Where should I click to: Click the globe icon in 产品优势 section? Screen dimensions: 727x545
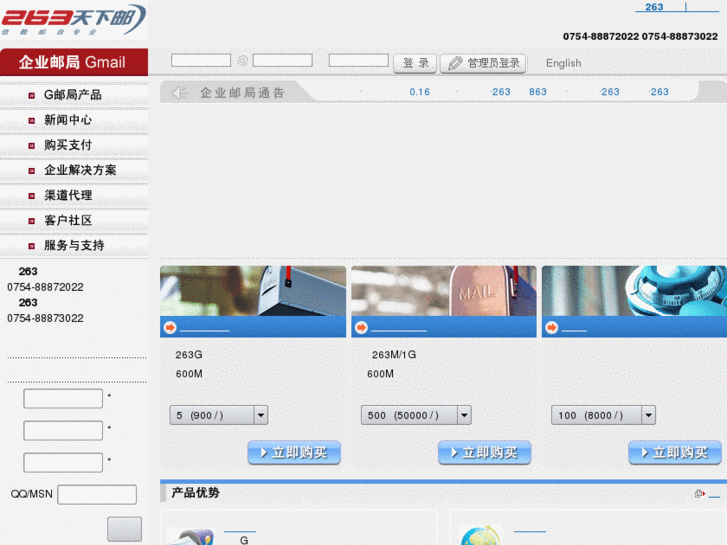481,535
